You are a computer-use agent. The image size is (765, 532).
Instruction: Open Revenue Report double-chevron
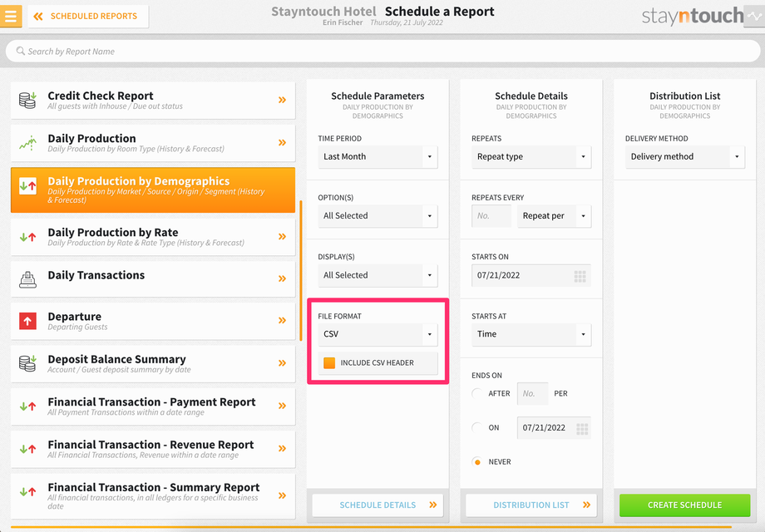[x=282, y=448]
